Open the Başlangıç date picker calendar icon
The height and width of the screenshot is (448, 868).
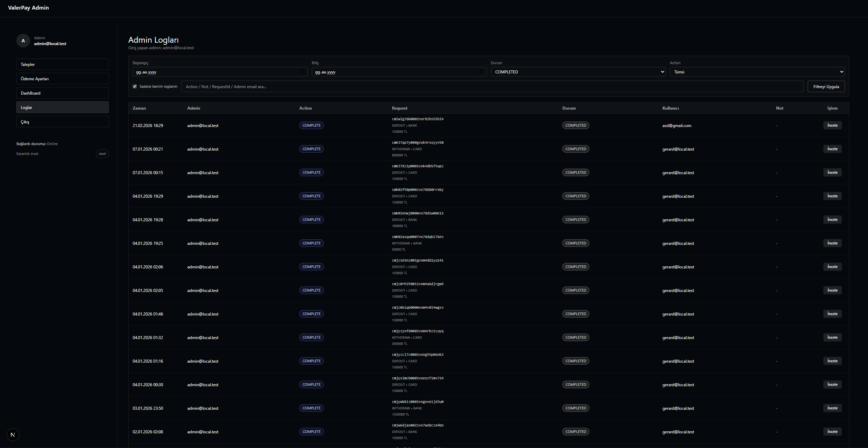[302, 72]
